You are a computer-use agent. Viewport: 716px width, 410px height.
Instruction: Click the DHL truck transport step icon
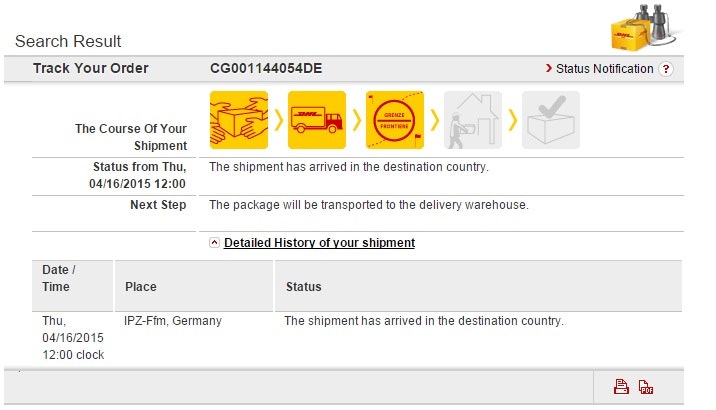pyautogui.click(x=317, y=121)
